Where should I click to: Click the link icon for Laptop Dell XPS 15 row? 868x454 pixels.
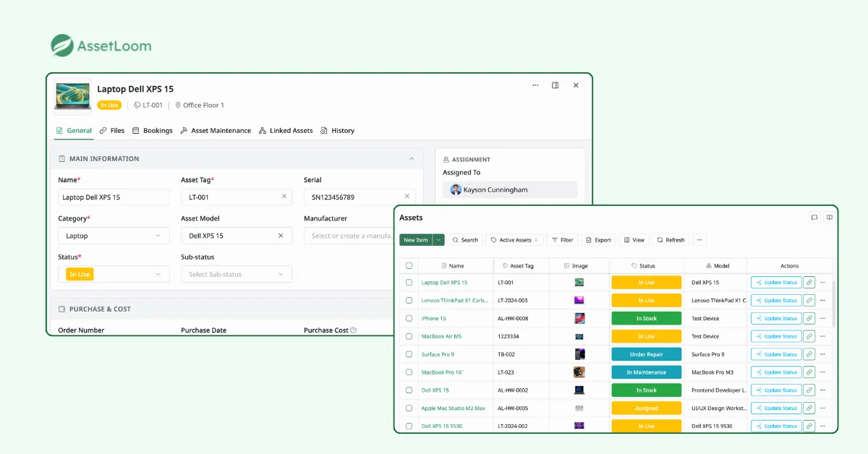tap(809, 283)
